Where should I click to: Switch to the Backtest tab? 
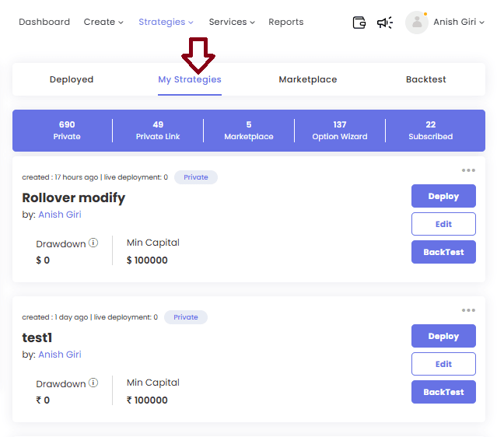tap(426, 79)
